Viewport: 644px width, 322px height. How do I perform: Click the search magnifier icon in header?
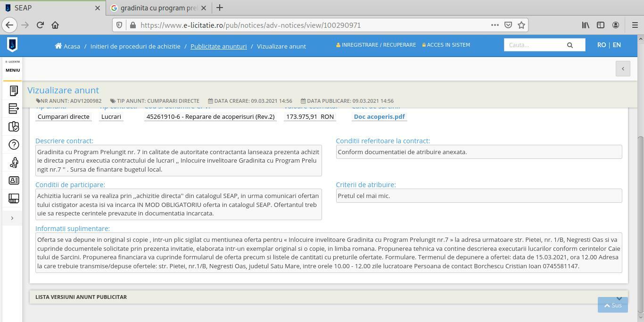570,45
